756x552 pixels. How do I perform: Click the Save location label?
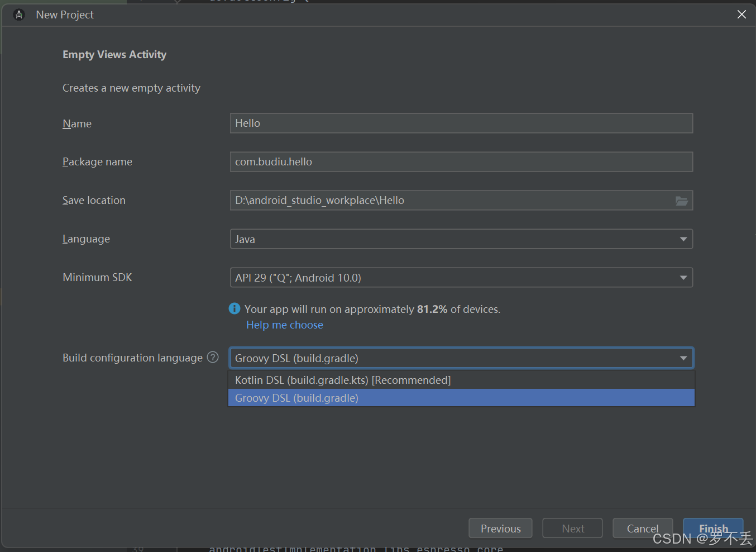click(94, 201)
